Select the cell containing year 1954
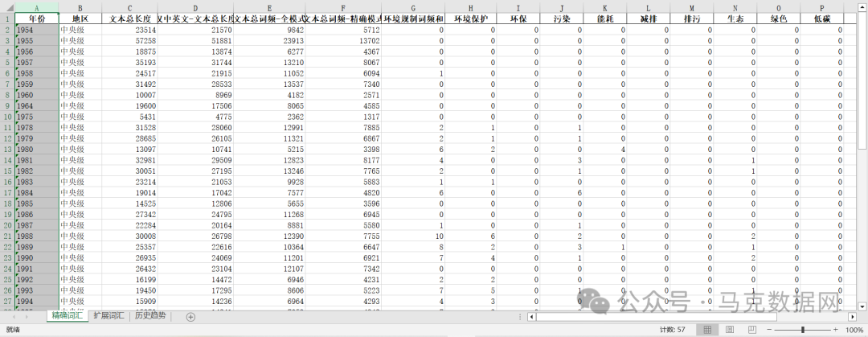 pyautogui.click(x=36, y=30)
